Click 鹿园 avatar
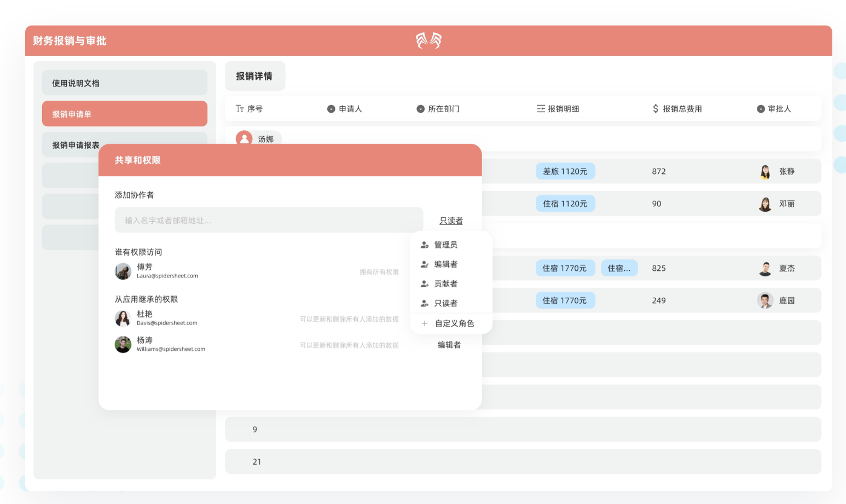Image resolution: width=846 pixels, height=504 pixels. pos(765,300)
